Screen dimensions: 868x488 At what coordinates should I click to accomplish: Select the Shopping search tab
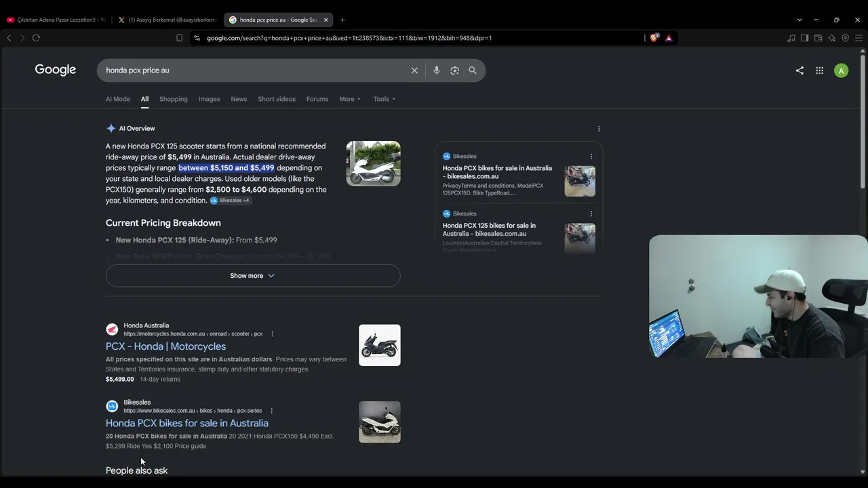click(174, 99)
